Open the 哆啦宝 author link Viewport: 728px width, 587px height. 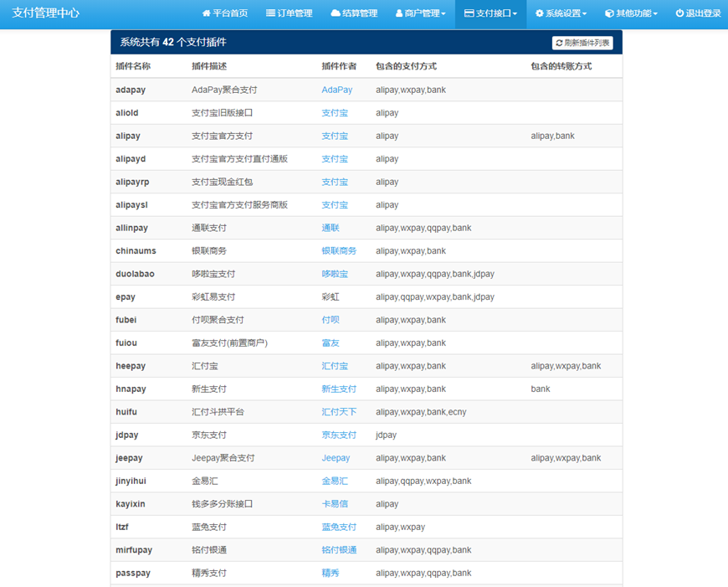pos(335,274)
